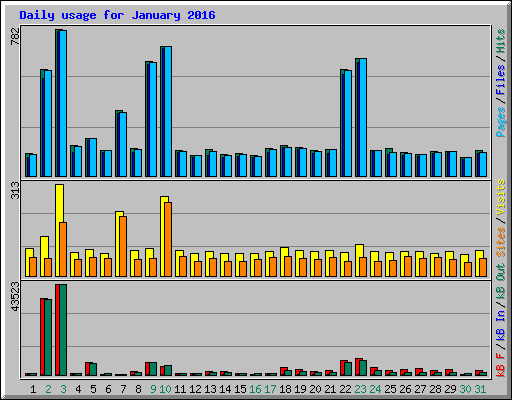The image size is (512, 400).
Task: Click day label '22' on x-axis
Action: (x=345, y=389)
